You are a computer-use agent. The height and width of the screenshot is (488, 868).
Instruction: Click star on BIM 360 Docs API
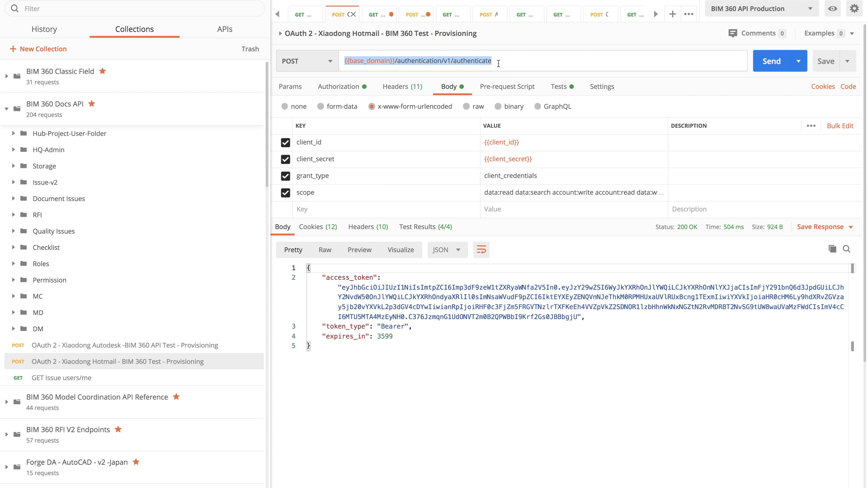(x=92, y=103)
